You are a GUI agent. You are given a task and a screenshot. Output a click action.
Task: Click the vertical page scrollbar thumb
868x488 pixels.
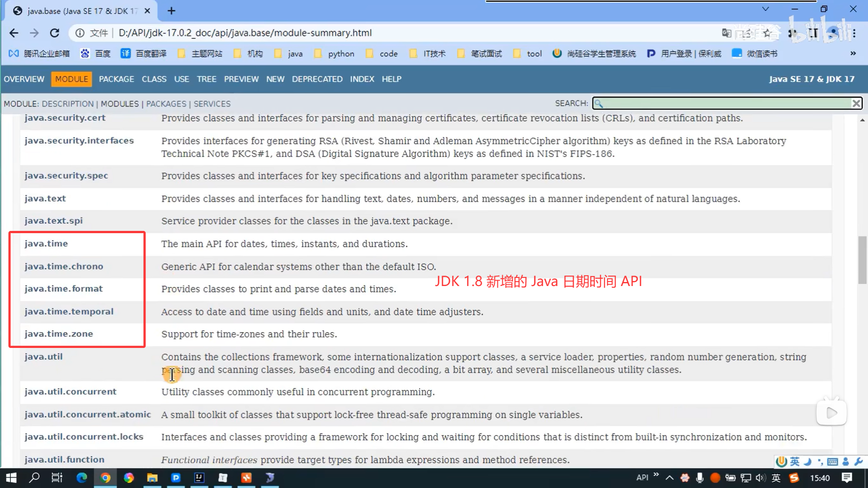pos(862,260)
